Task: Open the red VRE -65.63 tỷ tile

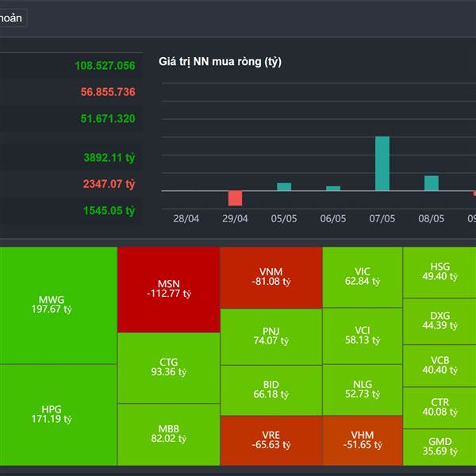Action: (271, 440)
